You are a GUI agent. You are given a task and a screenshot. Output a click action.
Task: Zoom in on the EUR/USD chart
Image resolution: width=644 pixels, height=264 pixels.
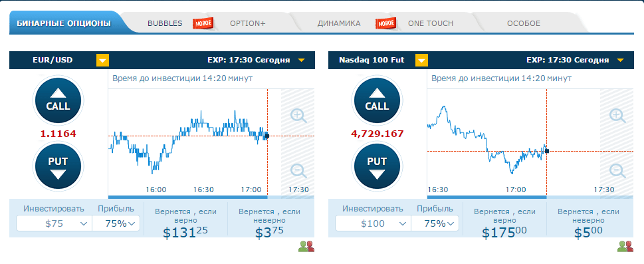(x=298, y=116)
